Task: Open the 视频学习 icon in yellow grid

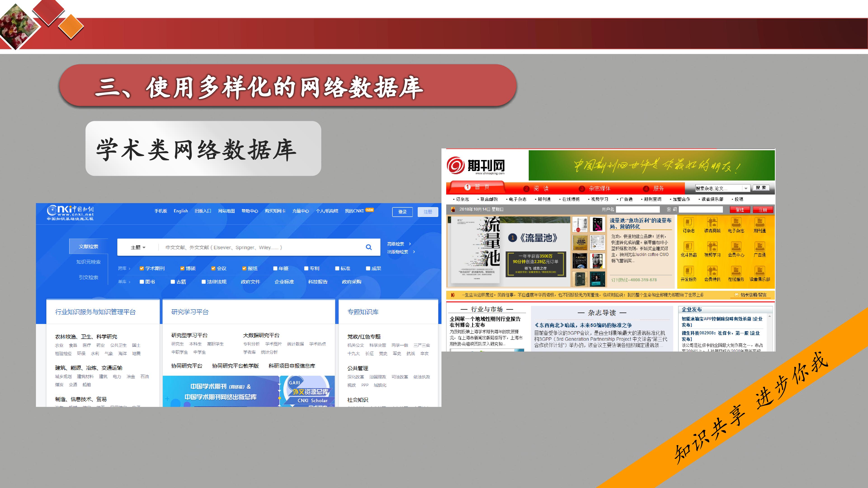Action: (712, 246)
